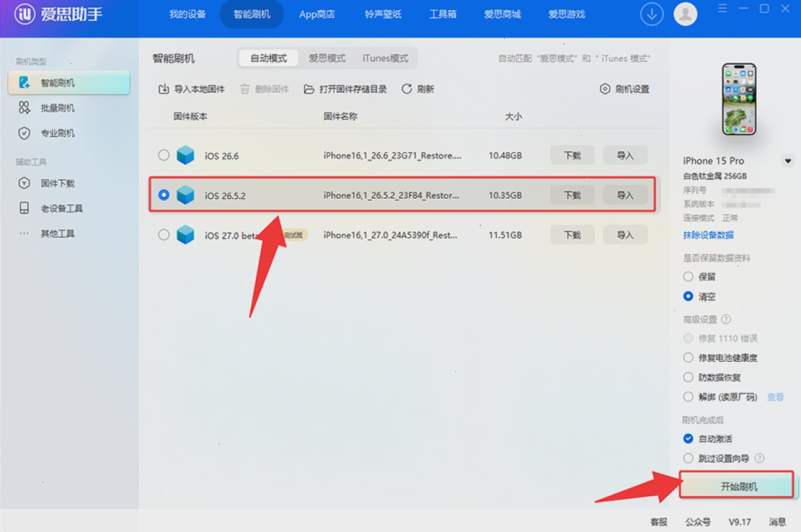
Task: Click the iPhone 15 Pro device image
Action: [x=739, y=99]
